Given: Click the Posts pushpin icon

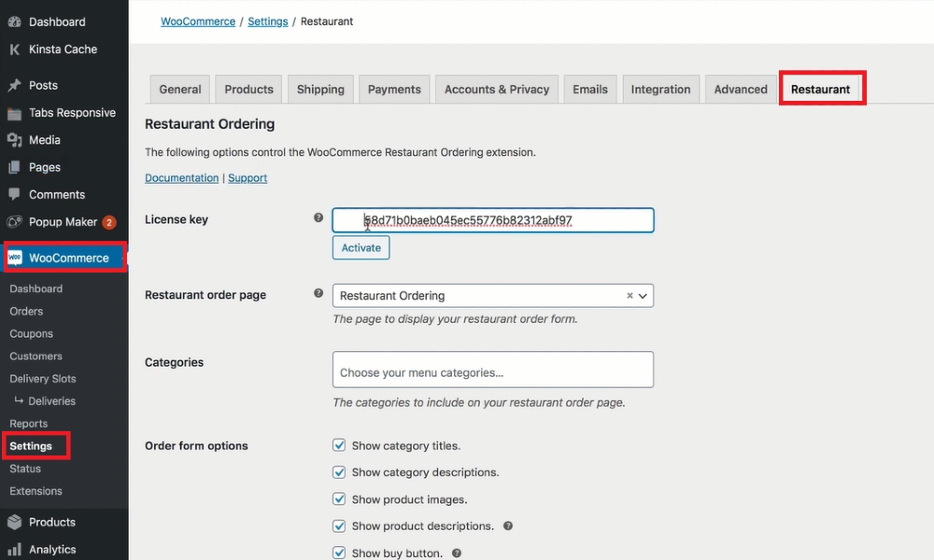Looking at the screenshot, I should pyautogui.click(x=14, y=85).
